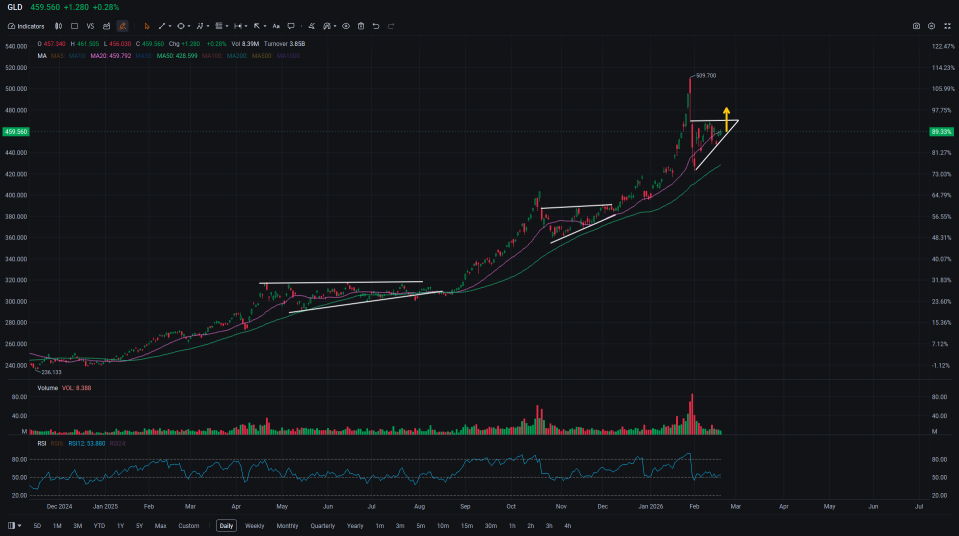Select the orange cursor pointer tool
The width and height of the screenshot is (959, 536).
pos(147,26)
